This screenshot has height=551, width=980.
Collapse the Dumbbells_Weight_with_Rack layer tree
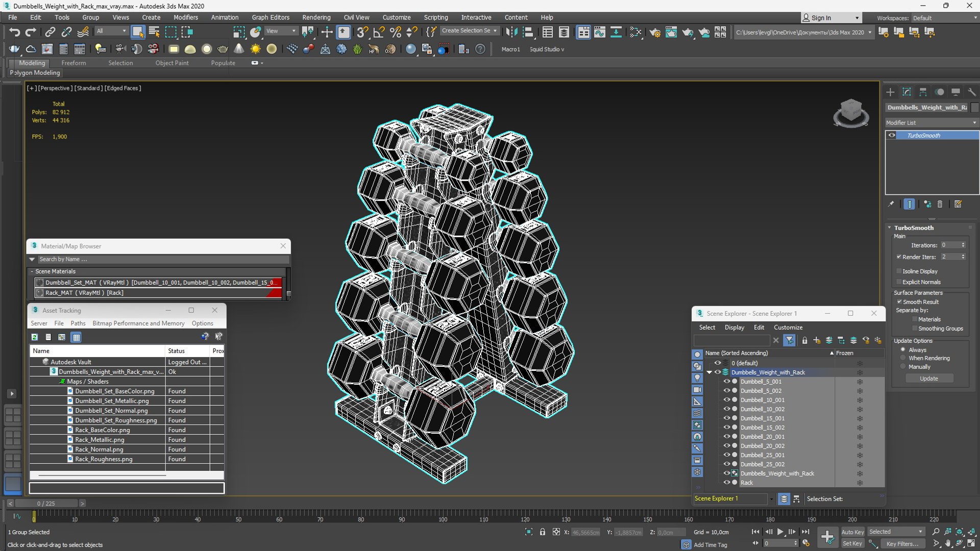point(709,372)
